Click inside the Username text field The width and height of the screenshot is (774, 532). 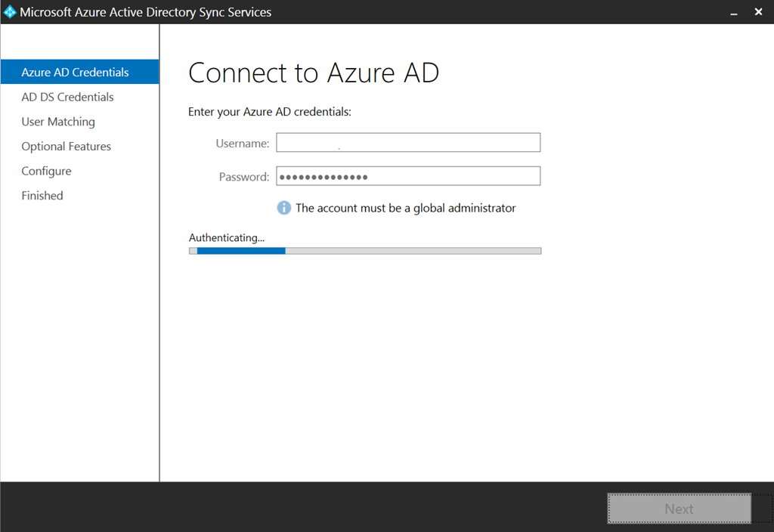[408, 143]
